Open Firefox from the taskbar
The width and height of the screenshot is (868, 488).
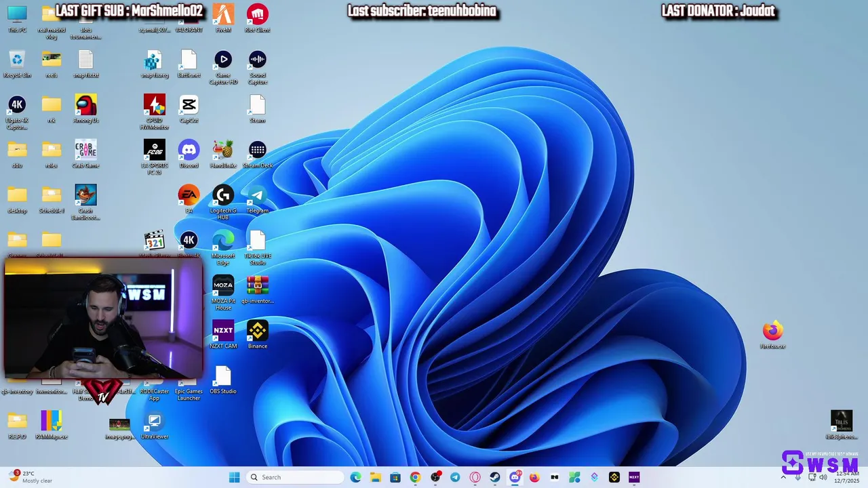click(x=534, y=477)
